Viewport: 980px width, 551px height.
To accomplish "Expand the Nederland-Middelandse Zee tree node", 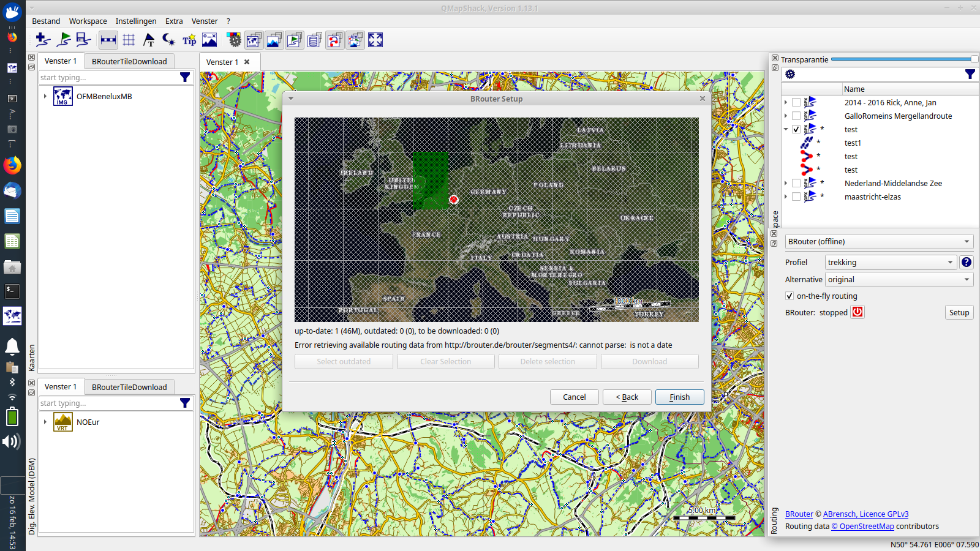I will coord(786,183).
